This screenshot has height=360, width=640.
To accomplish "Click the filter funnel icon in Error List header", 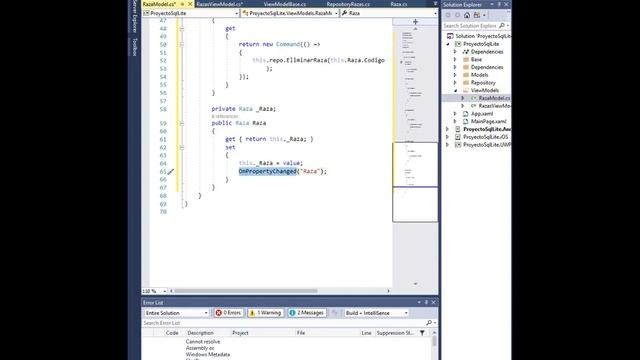I will (x=422, y=333).
